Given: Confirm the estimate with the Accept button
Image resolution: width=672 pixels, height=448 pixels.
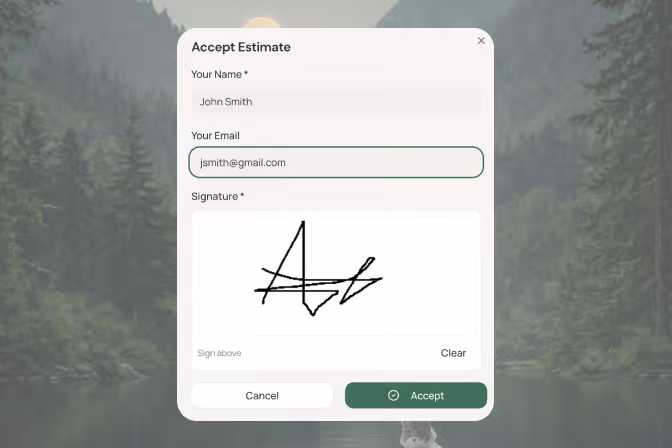Looking at the screenshot, I should [416, 395].
